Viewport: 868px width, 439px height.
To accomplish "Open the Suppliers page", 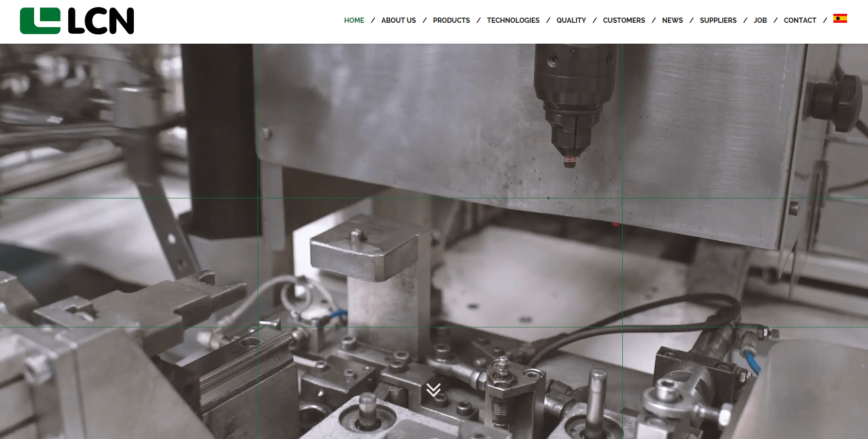I will click(x=718, y=20).
